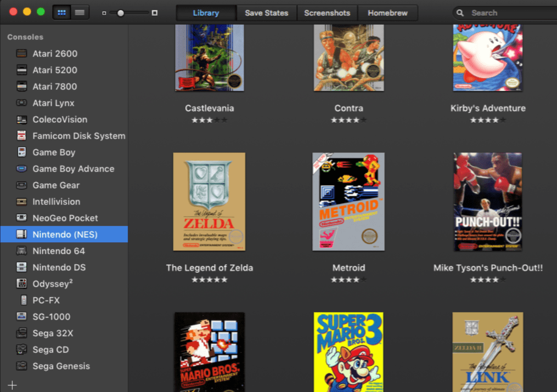Select the Game Boy console icon
The image size is (557, 392).
pos(21,152)
